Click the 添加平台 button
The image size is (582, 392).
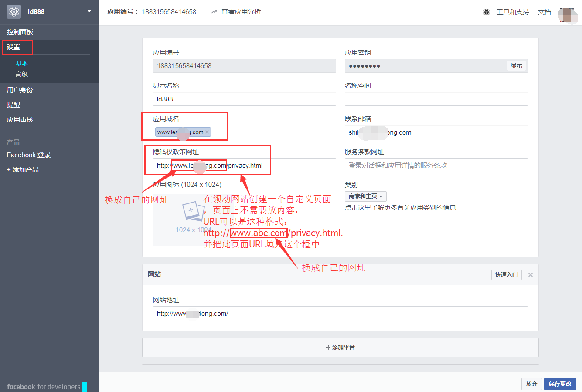(340, 347)
